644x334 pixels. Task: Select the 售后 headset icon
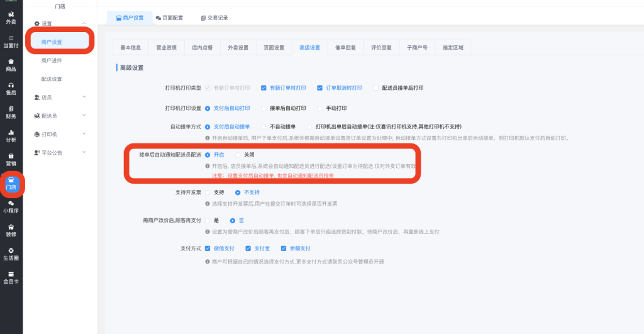point(11,88)
